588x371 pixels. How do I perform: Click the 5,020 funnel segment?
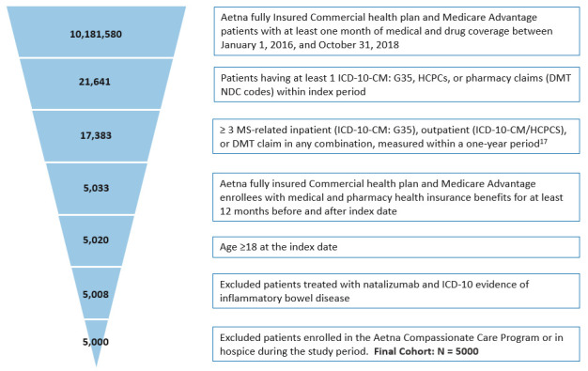tap(96, 240)
